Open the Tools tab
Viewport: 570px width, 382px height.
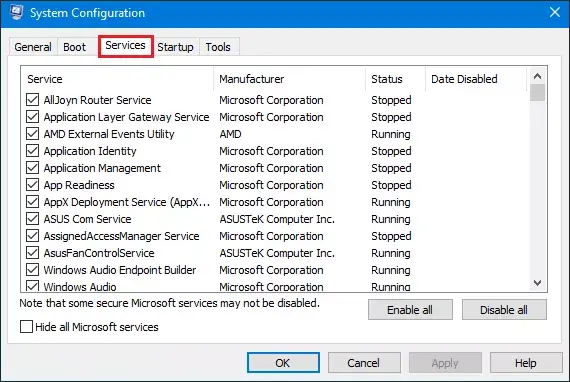pos(218,47)
